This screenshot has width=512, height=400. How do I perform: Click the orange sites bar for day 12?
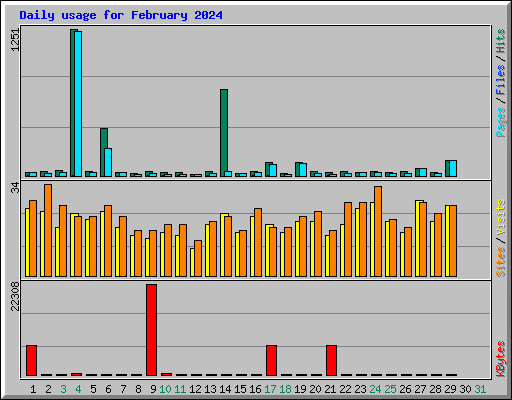click(198, 258)
